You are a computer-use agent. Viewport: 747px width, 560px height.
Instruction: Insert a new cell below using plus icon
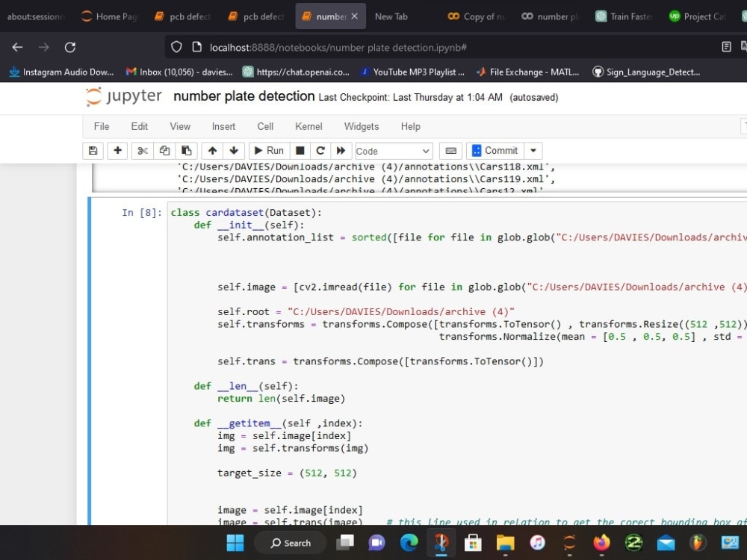pos(117,150)
